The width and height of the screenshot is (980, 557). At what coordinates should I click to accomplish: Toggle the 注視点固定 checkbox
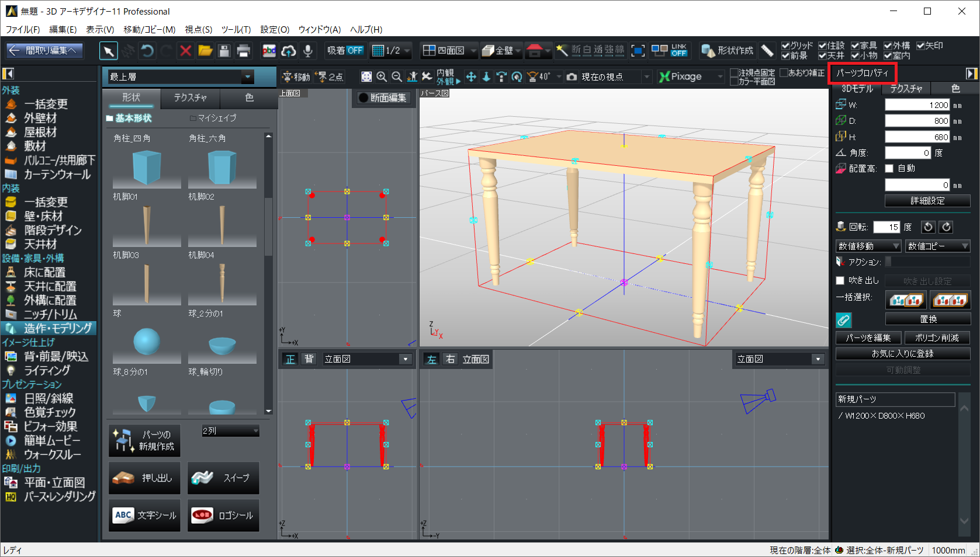tap(735, 73)
